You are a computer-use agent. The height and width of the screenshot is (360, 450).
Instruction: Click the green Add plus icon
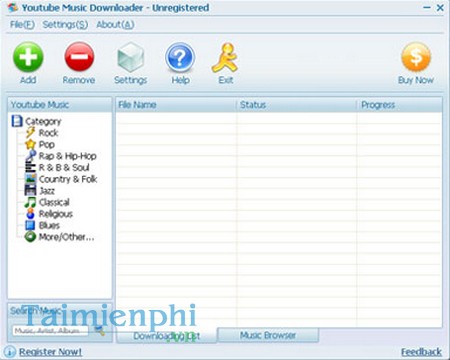28,57
